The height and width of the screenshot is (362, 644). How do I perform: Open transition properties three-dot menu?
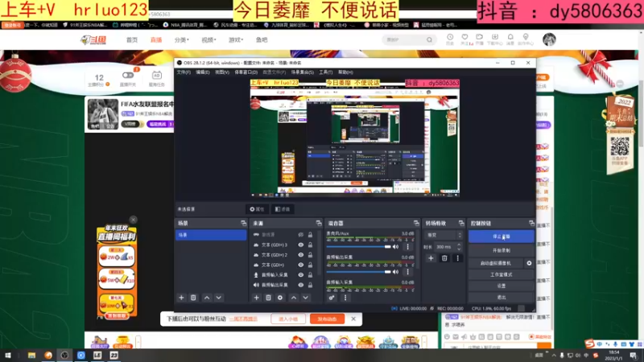pyautogui.click(x=457, y=258)
